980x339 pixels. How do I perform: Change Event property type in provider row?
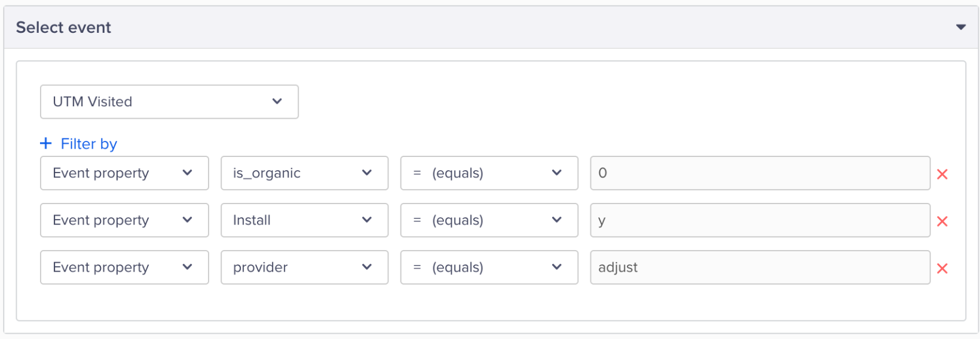124,267
